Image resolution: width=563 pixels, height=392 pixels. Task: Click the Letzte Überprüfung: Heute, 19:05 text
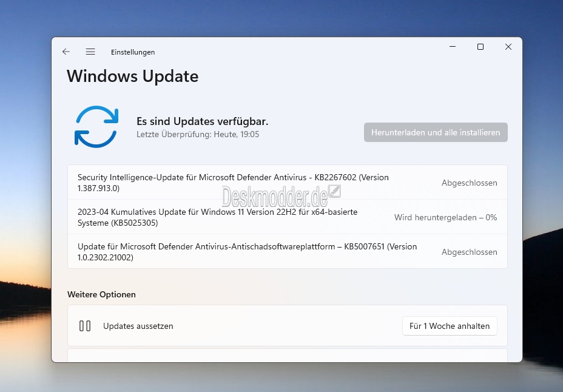coord(198,134)
